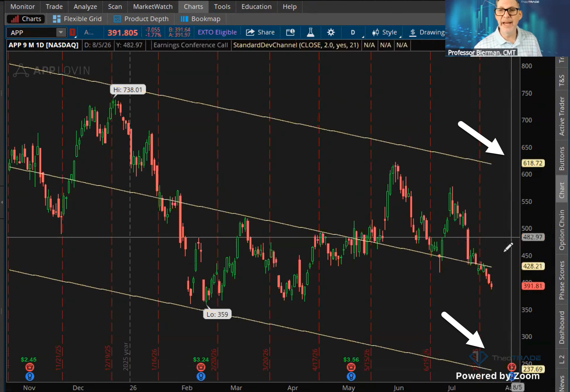Click the D: 8/5/26 date readout
The height and width of the screenshot is (392, 570).
(x=98, y=45)
